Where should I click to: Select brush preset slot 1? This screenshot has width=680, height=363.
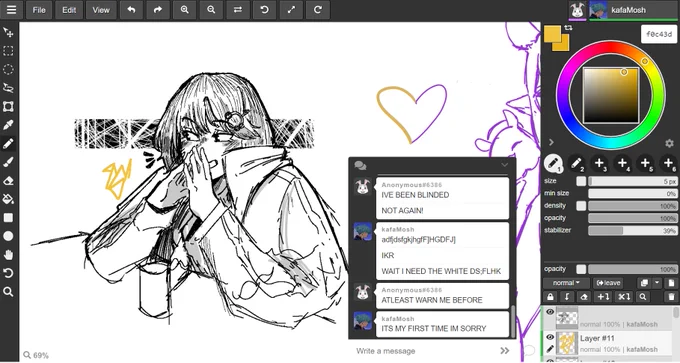553,164
